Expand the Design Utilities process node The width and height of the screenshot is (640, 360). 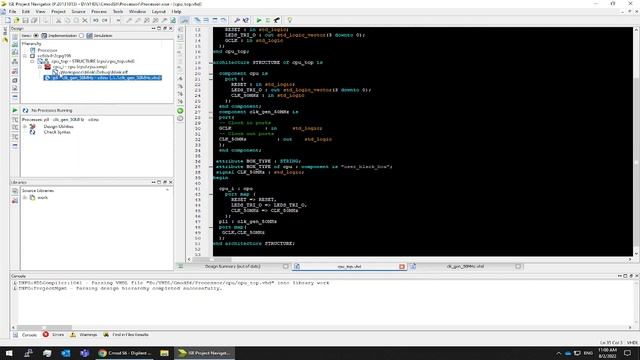click(x=25, y=127)
